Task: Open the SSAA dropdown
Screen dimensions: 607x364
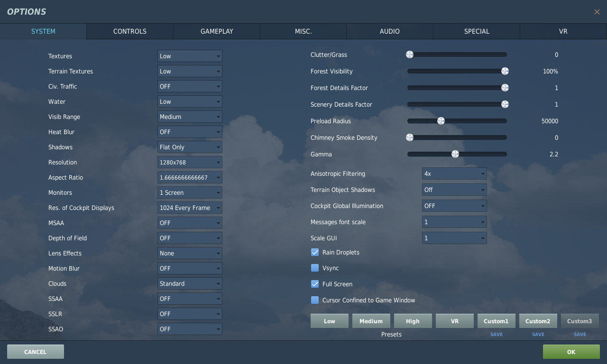Action: pos(190,299)
